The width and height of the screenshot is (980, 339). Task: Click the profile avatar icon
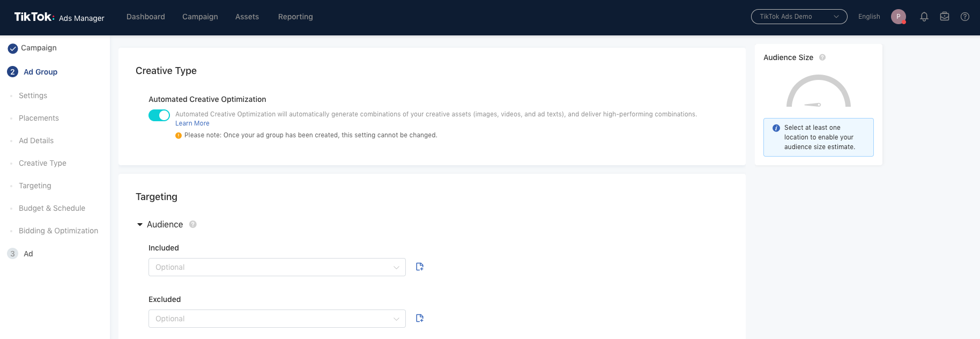point(899,17)
